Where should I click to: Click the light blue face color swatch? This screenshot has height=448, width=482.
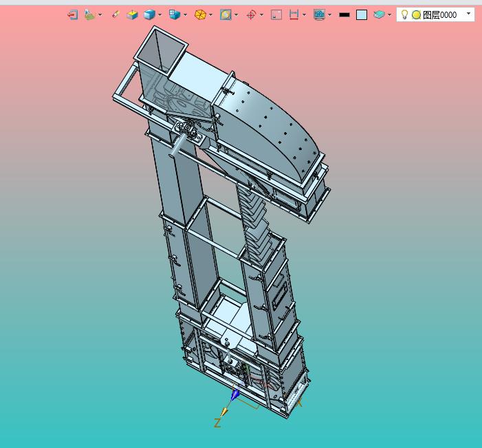click(x=362, y=14)
